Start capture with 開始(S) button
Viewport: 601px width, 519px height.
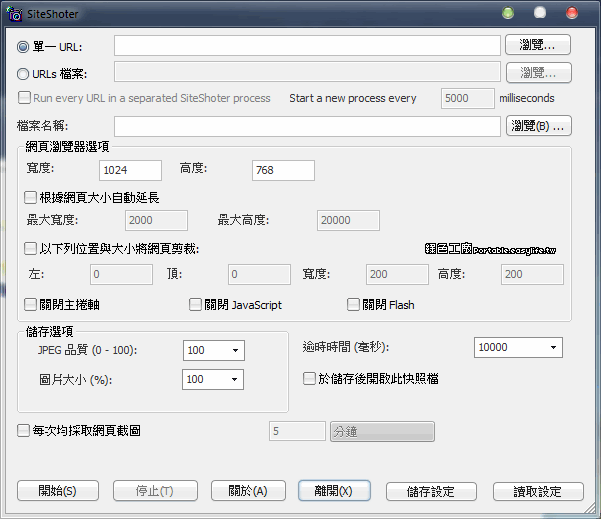point(58,491)
